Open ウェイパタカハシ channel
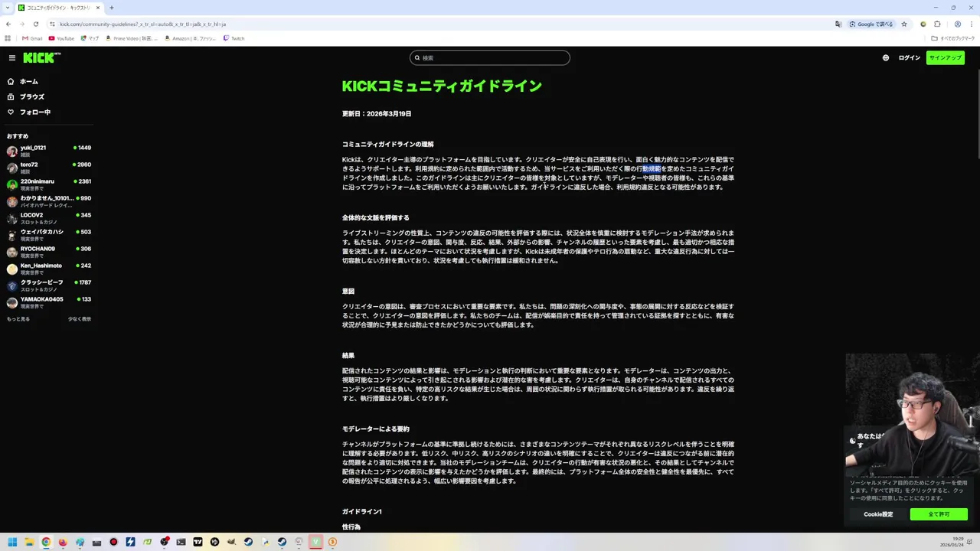 coord(48,235)
